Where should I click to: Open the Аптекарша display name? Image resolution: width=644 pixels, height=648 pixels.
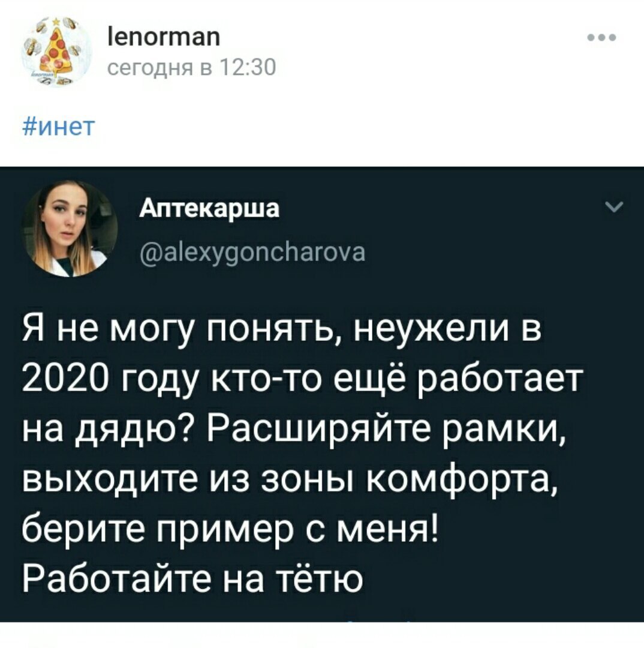pyautogui.click(x=209, y=209)
